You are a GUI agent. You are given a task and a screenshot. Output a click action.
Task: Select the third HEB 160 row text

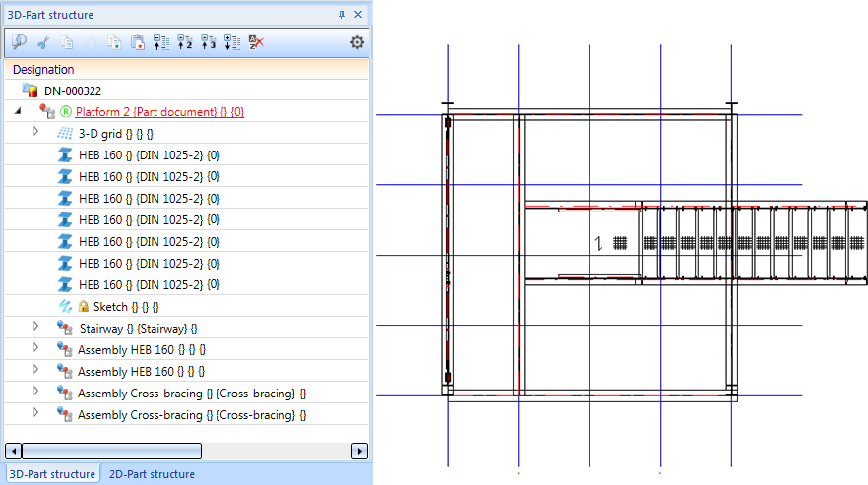(x=150, y=198)
